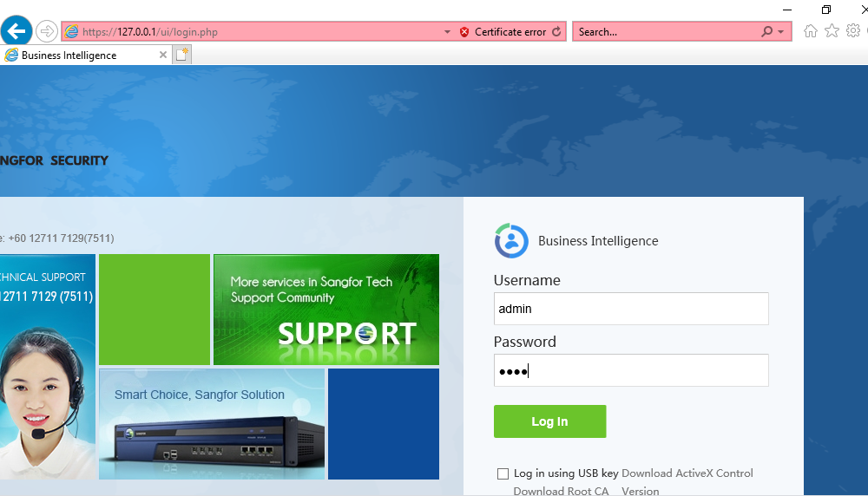
Task: Click the Password input field
Action: [631, 370]
